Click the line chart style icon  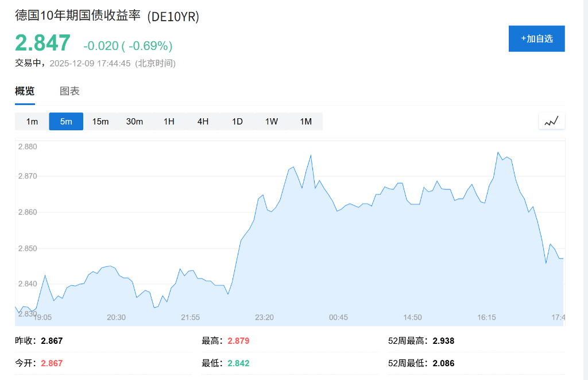click(x=551, y=121)
